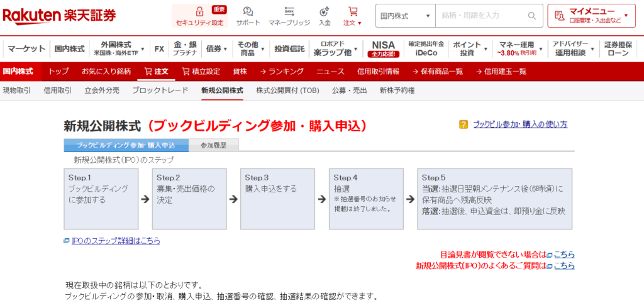Open the ランキング menu in red bar
644x308 pixels.
pos(282,72)
